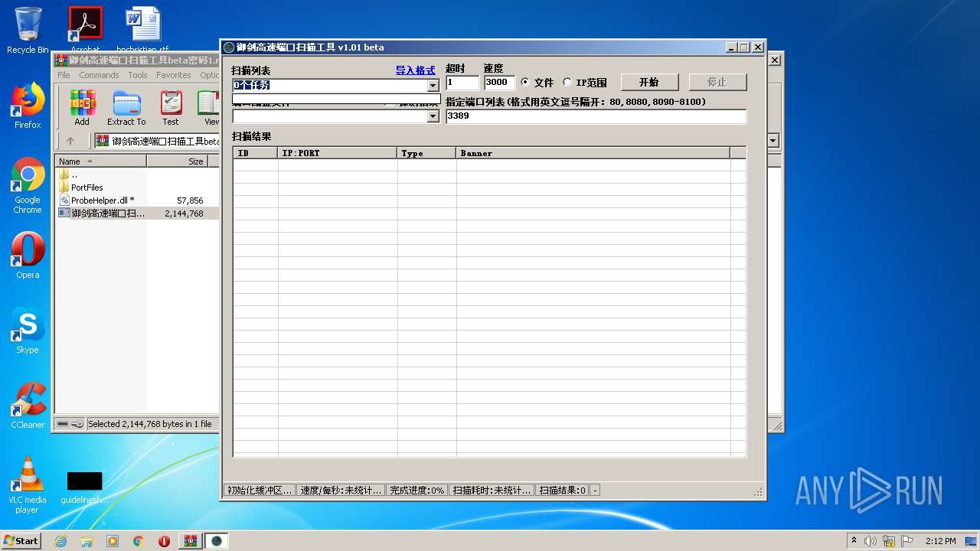The image size is (980, 551).
Task: Open the WinRAR Favorites menu
Action: [174, 75]
